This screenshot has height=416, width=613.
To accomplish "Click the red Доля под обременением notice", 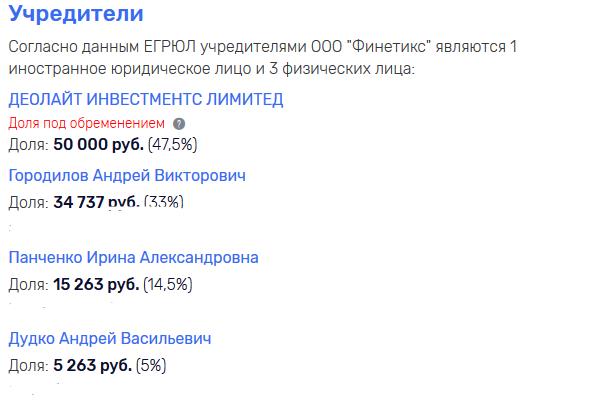I will point(86,124).
